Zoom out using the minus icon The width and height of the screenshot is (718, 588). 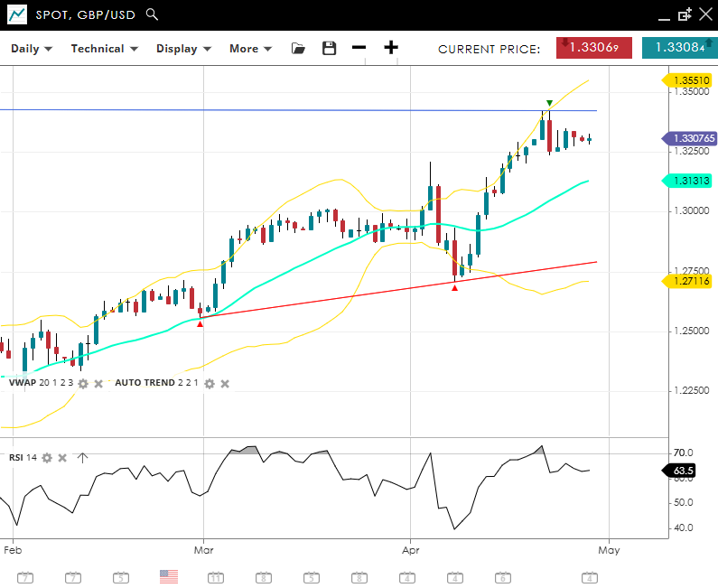click(x=359, y=48)
